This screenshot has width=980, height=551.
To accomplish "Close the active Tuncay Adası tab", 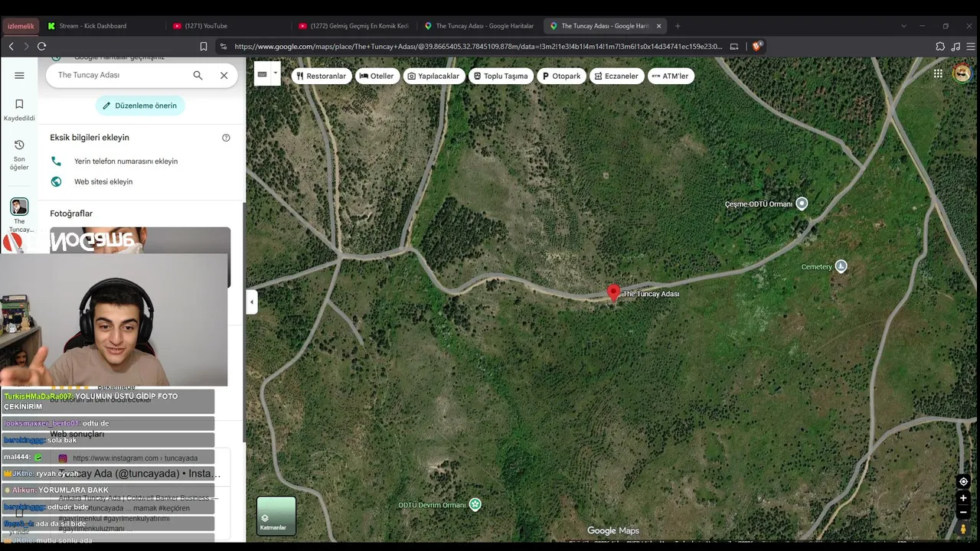I will click(x=658, y=26).
